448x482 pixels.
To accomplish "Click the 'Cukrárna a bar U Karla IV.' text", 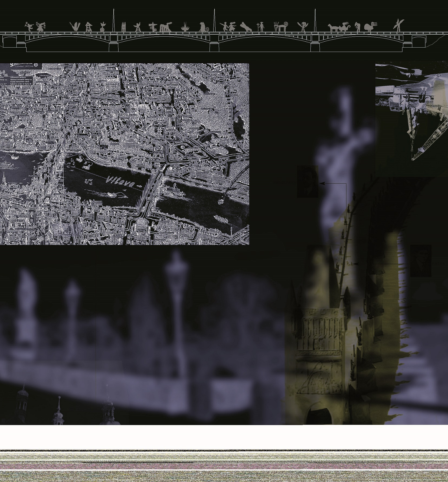I will [x=21, y=84].
